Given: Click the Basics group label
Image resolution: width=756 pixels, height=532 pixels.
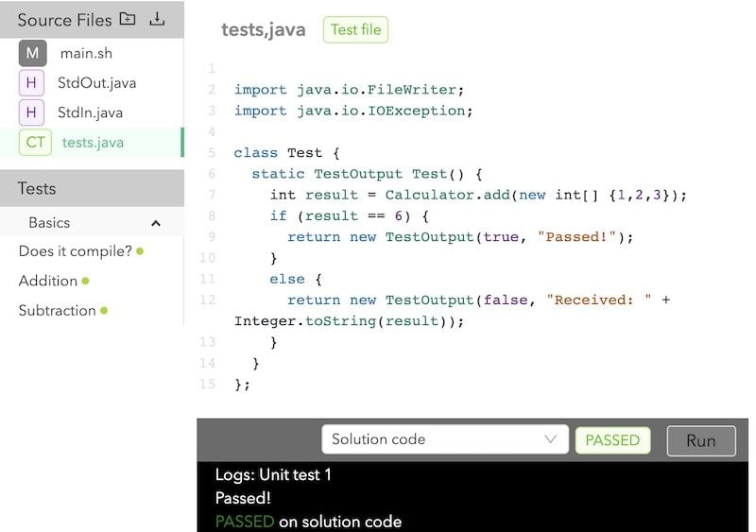Looking at the screenshot, I should (x=49, y=223).
